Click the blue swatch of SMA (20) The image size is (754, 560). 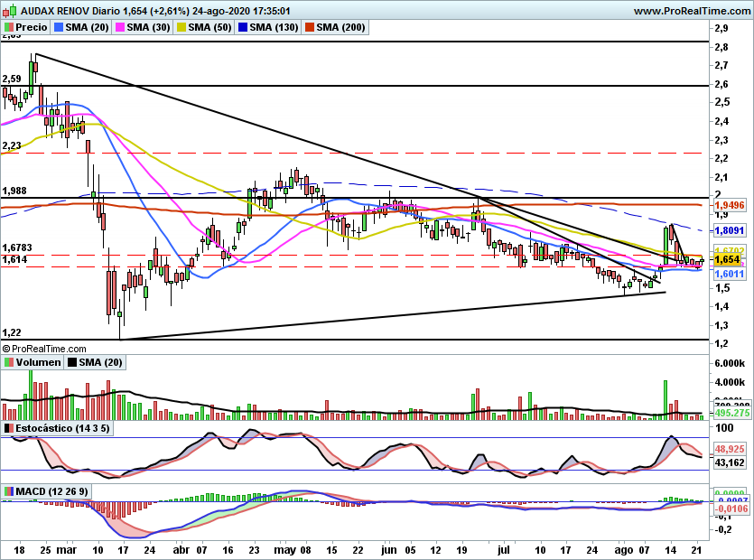pyautogui.click(x=59, y=27)
